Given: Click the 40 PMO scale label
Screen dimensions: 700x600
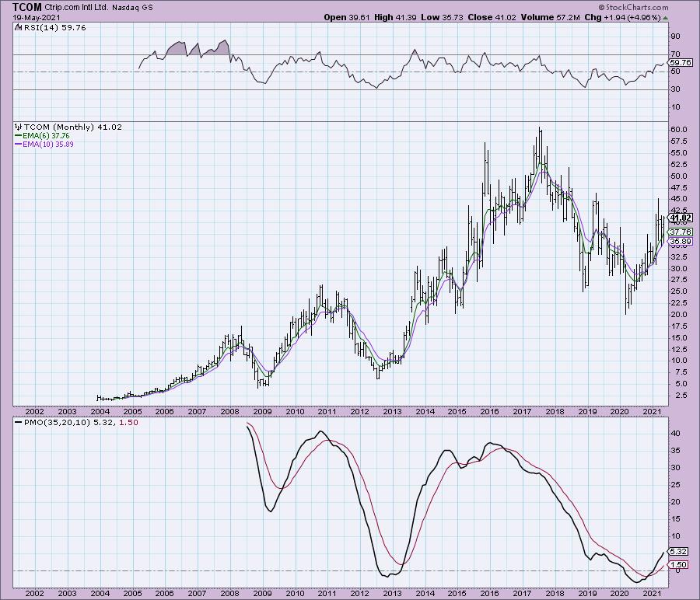Looking at the screenshot, I should tap(675, 434).
